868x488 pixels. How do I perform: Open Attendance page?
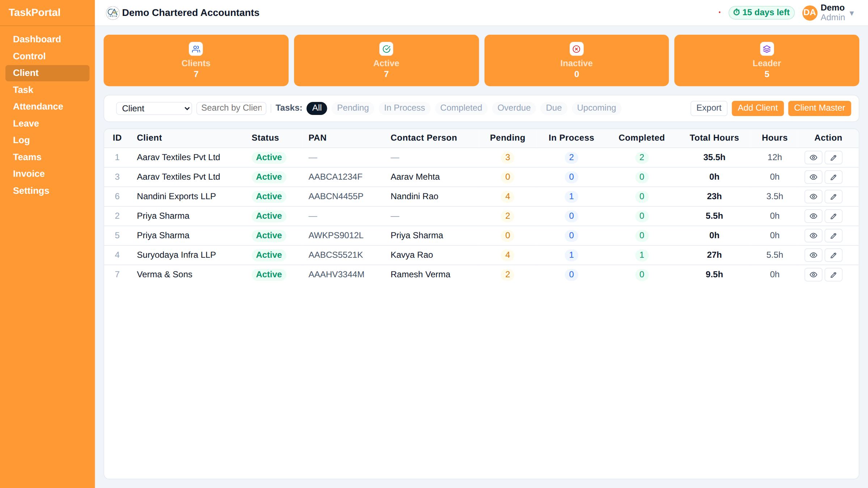point(47,107)
